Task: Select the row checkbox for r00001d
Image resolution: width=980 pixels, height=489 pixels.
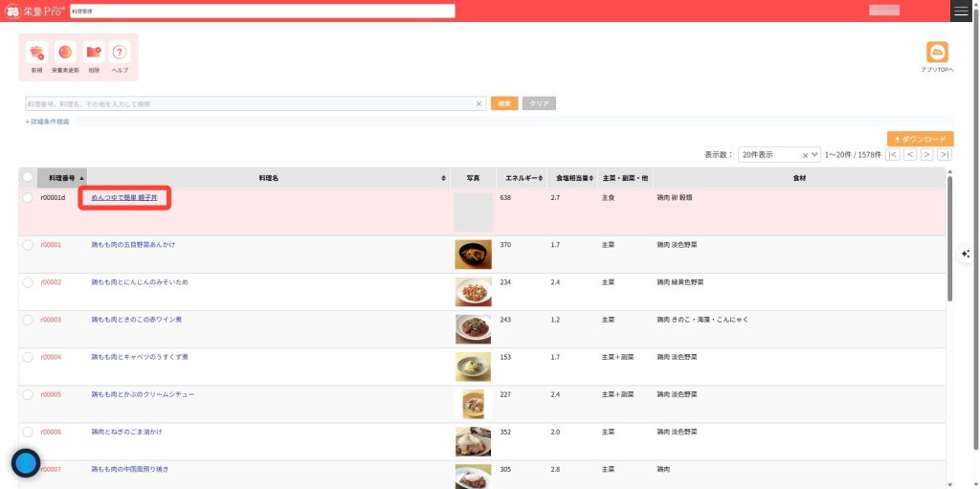Action: 28,197
